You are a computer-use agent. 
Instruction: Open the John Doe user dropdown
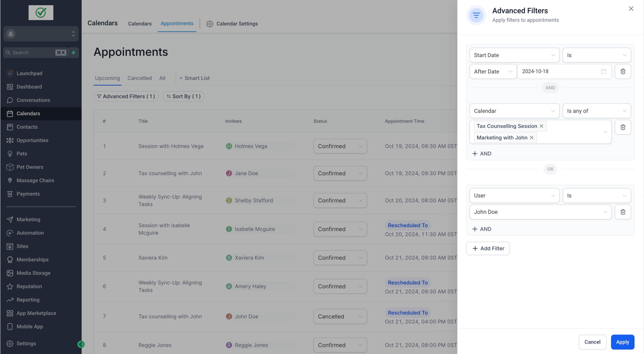pyautogui.click(x=540, y=212)
